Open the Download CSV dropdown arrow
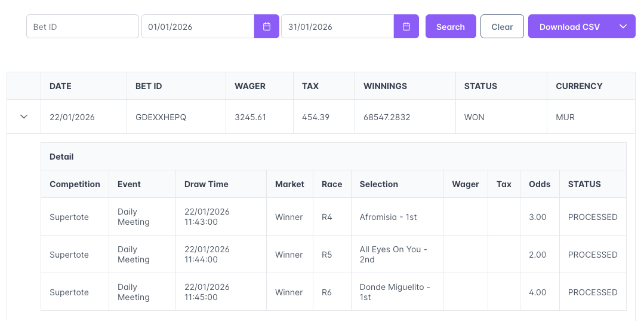Image resolution: width=644 pixels, height=321 pixels. (x=623, y=26)
